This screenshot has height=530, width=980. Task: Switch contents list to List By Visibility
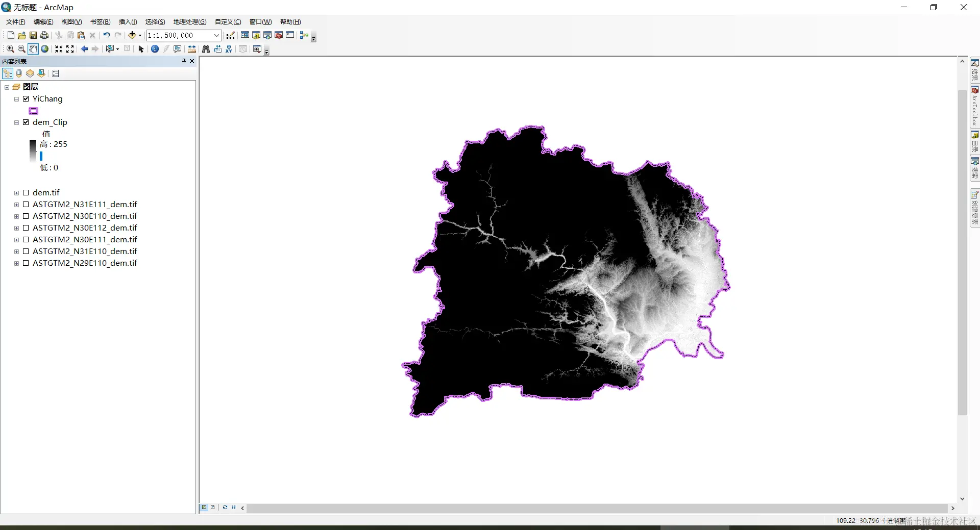(30, 73)
